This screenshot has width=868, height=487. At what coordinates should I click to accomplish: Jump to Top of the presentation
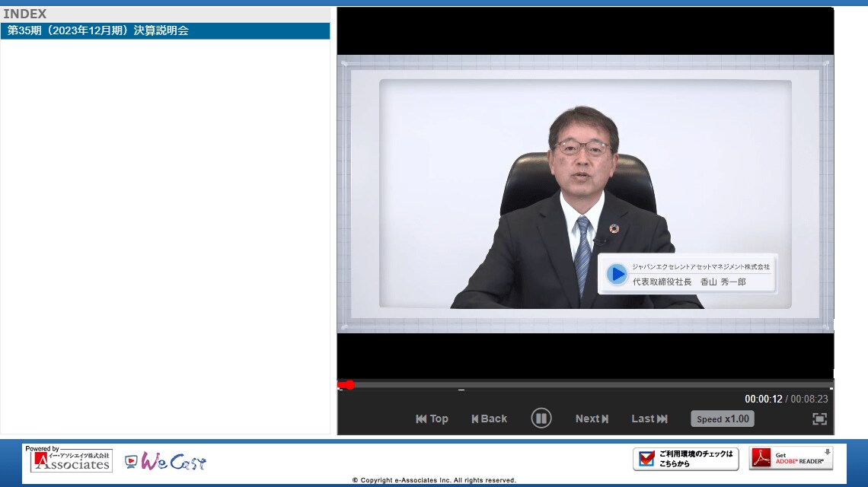(432, 419)
